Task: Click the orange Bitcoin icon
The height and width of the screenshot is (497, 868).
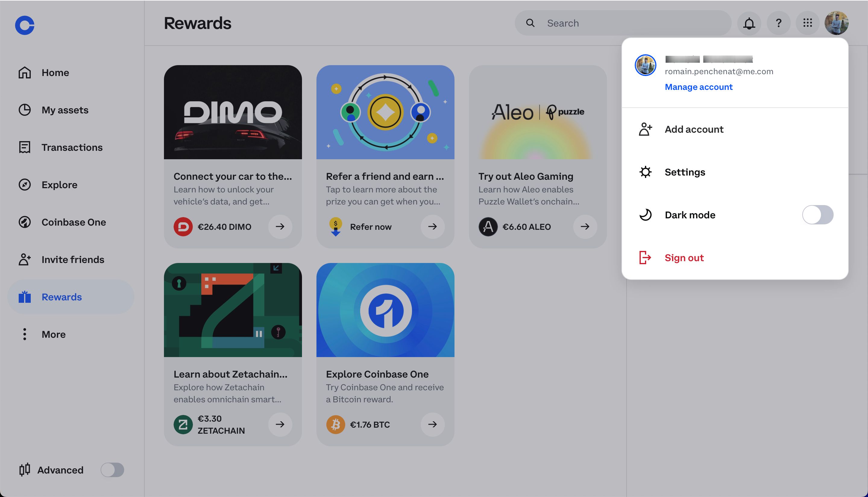Action: click(x=336, y=425)
